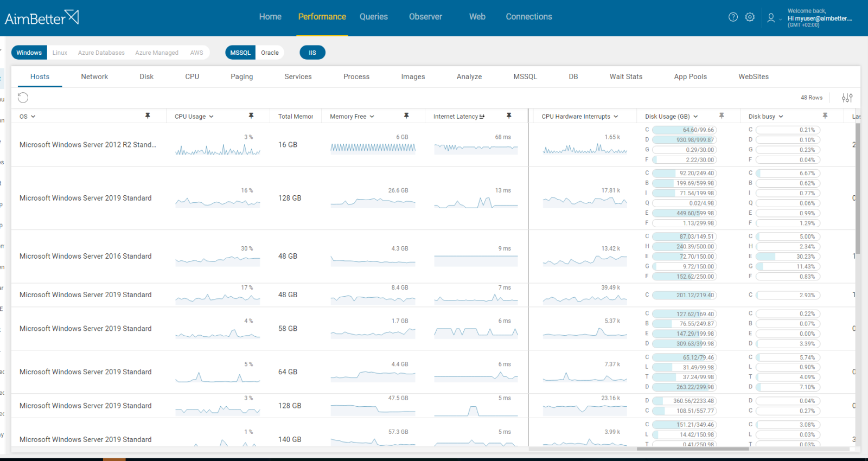Refresh the hosts table
Viewport: 868px width, 461px height.
click(23, 98)
